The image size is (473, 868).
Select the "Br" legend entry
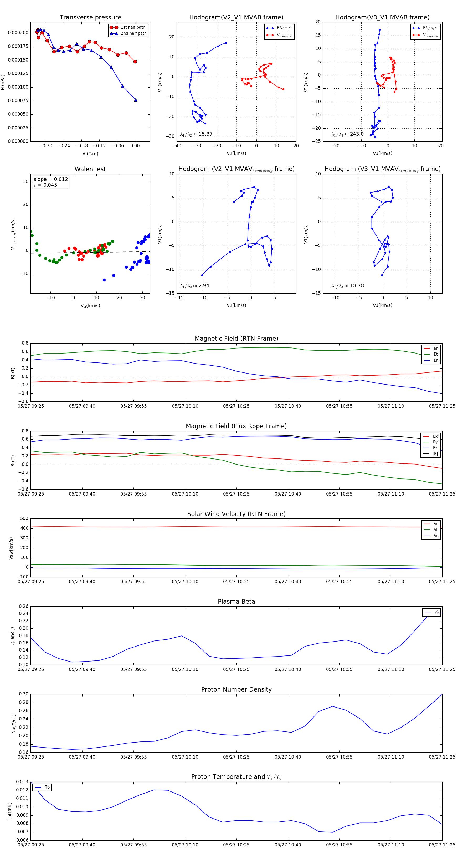[x=431, y=349]
